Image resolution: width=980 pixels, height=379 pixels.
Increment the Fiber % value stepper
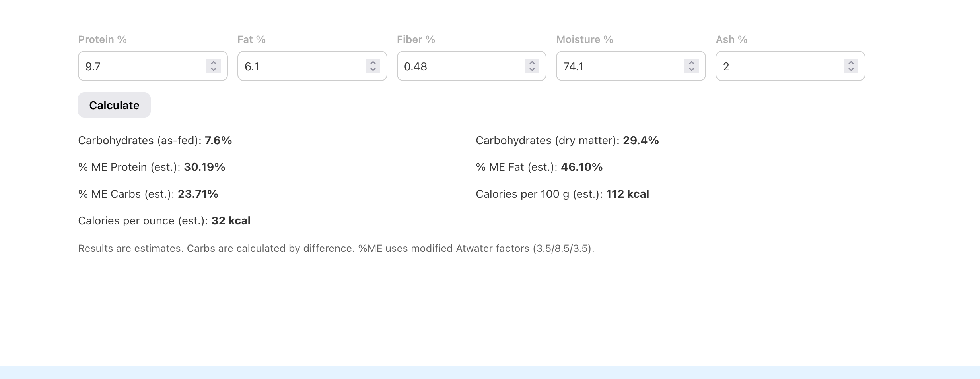[x=532, y=63]
